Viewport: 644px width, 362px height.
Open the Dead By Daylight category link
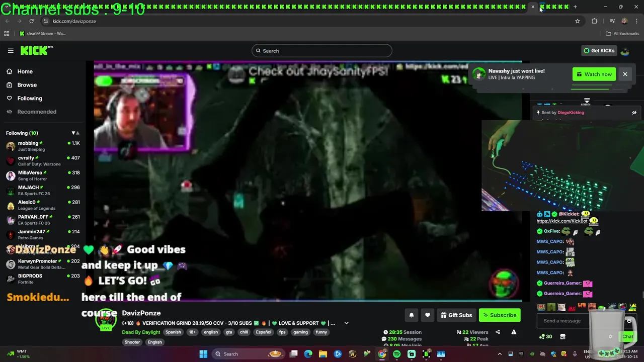click(141, 332)
